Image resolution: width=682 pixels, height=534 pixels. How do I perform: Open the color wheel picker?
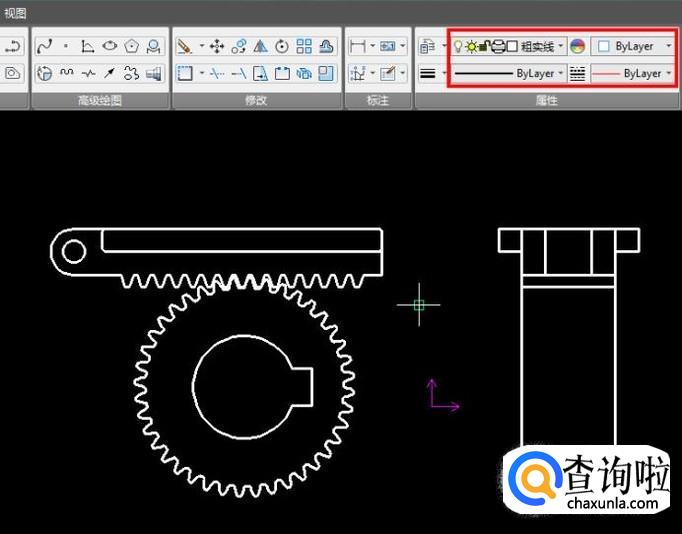(577, 46)
